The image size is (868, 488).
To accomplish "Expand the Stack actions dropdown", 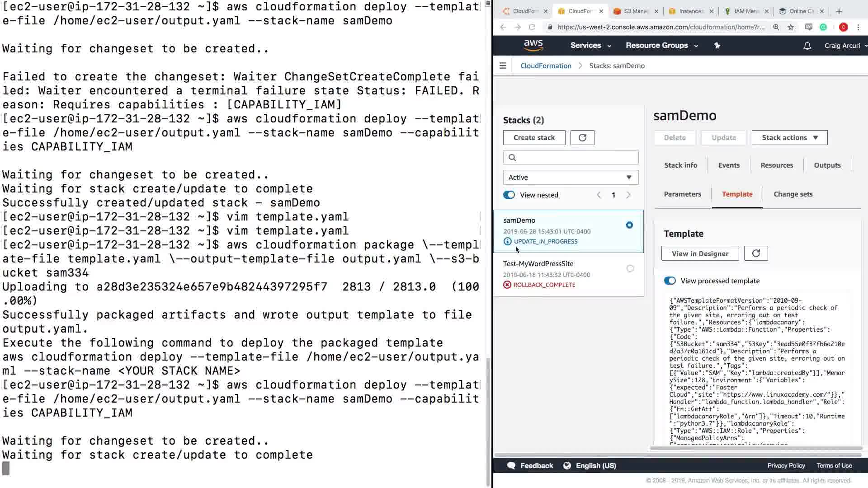I will point(789,138).
